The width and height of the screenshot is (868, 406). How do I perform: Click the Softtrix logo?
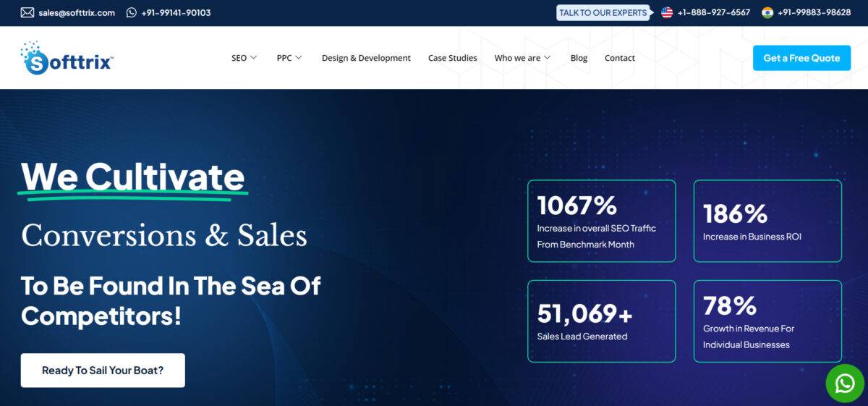pos(67,58)
